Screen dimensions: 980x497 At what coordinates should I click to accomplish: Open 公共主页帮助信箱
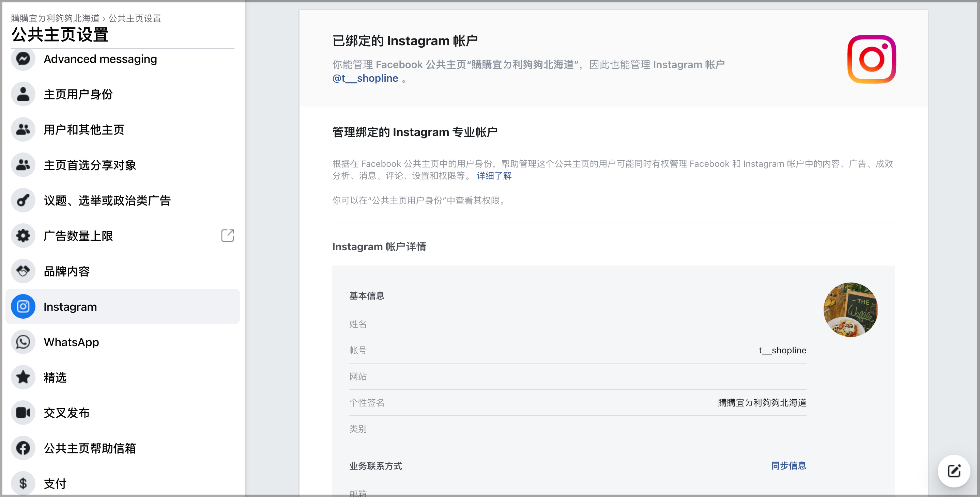[123, 448]
